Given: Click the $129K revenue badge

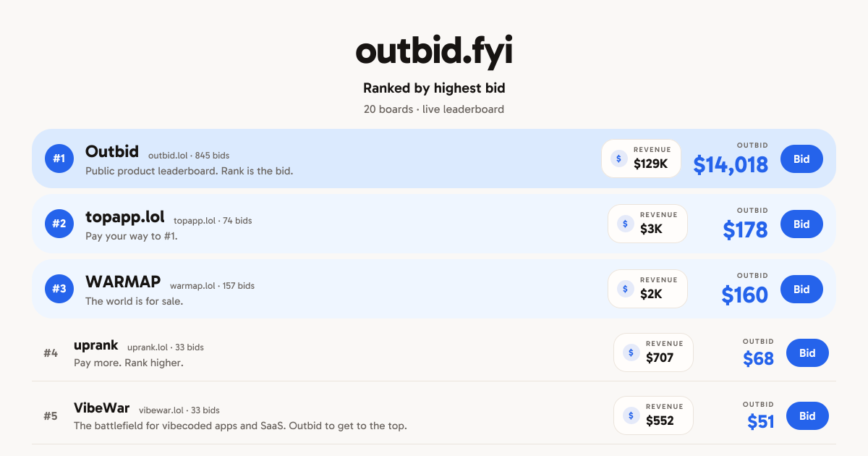Looking at the screenshot, I should tap(641, 159).
